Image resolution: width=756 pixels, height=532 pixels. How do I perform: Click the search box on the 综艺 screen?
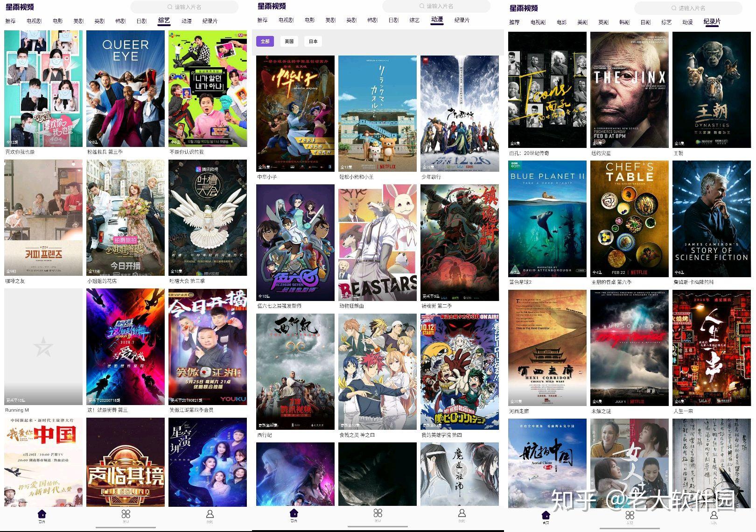click(184, 7)
